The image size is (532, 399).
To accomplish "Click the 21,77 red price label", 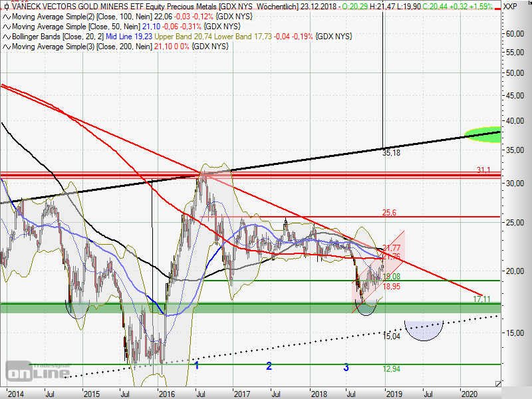I will tap(391, 247).
